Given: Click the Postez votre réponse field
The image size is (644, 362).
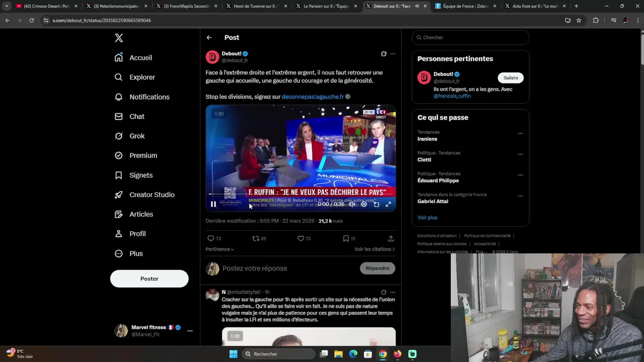Looking at the screenshot, I should click(289, 268).
